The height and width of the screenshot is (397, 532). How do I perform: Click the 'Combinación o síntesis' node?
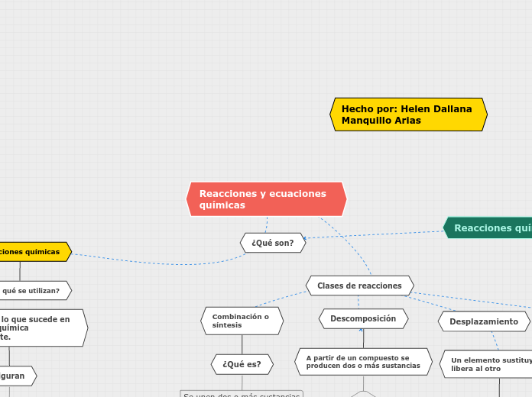(242, 321)
